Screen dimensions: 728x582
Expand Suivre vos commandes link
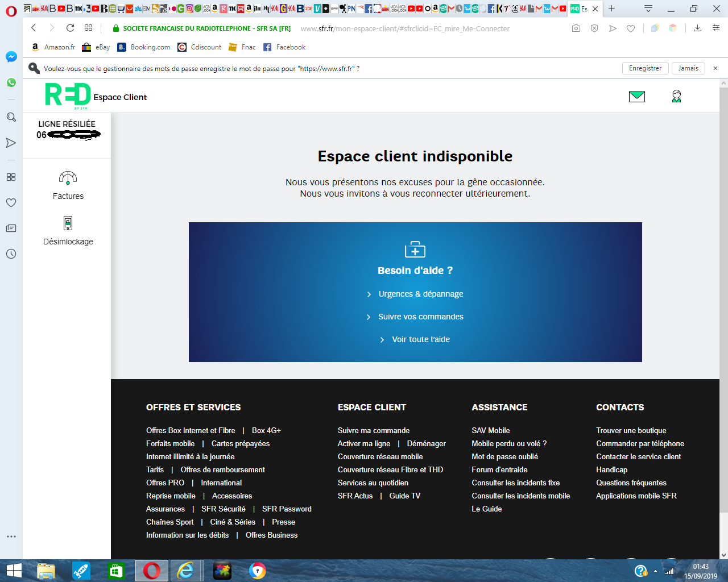click(420, 317)
